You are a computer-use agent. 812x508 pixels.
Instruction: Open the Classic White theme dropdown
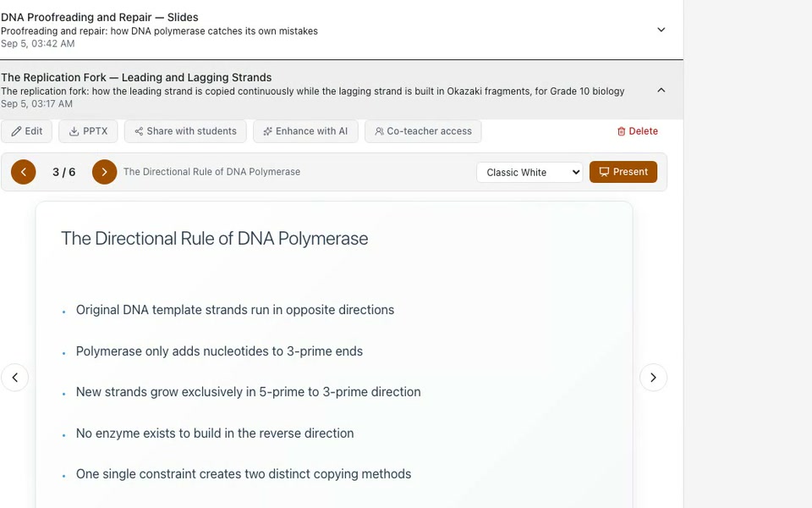click(x=529, y=173)
